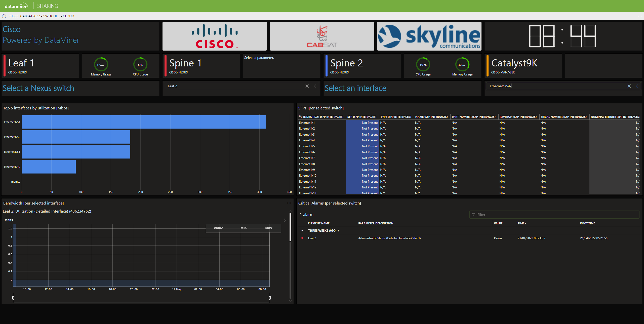Sort alarms by the Time column
The width and height of the screenshot is (644, 324).
pyautogui.click(x=522, y=223)
